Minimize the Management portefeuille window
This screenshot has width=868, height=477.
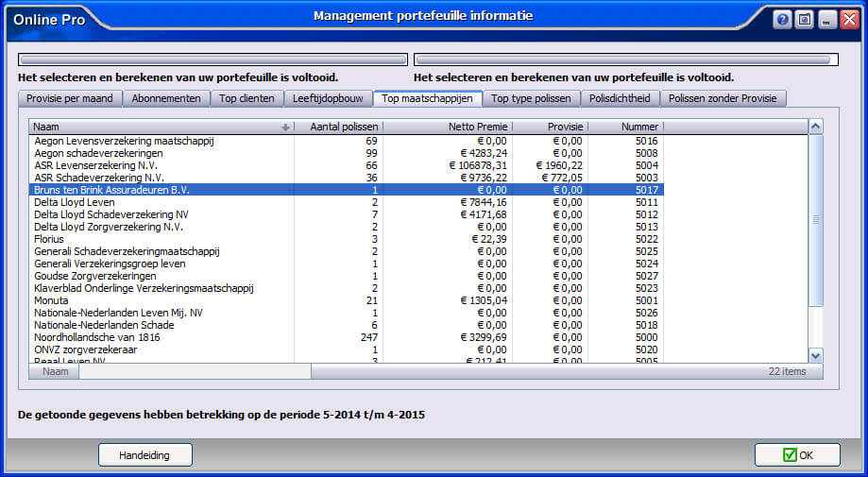[827, 21]
